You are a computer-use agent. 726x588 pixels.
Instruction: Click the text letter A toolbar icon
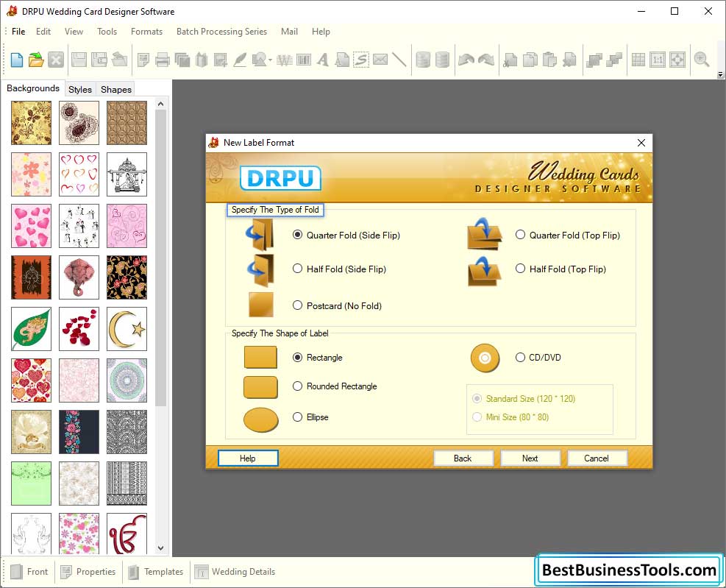(323, 60)
